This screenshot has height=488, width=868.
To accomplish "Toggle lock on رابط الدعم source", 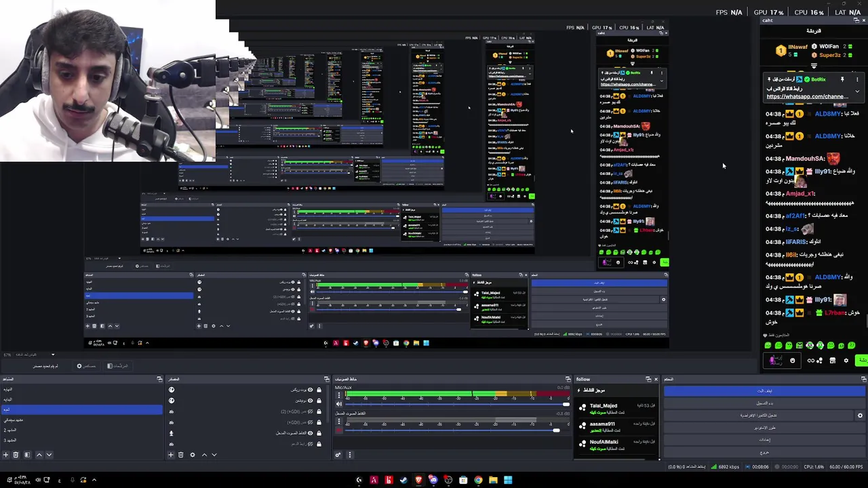I will click(x=319, y=444).
